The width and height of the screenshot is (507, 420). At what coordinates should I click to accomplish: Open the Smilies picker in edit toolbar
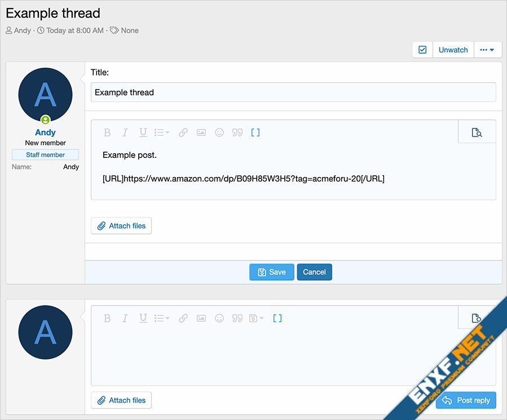[219, 132]
